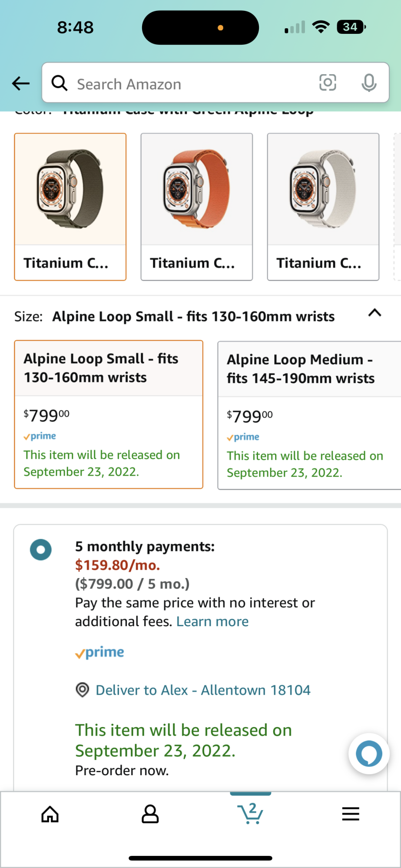Select the Starlight Alpine Loop watch
This screenshot has height=868, width=401.
pyautogui.click(x=323, y=207)
